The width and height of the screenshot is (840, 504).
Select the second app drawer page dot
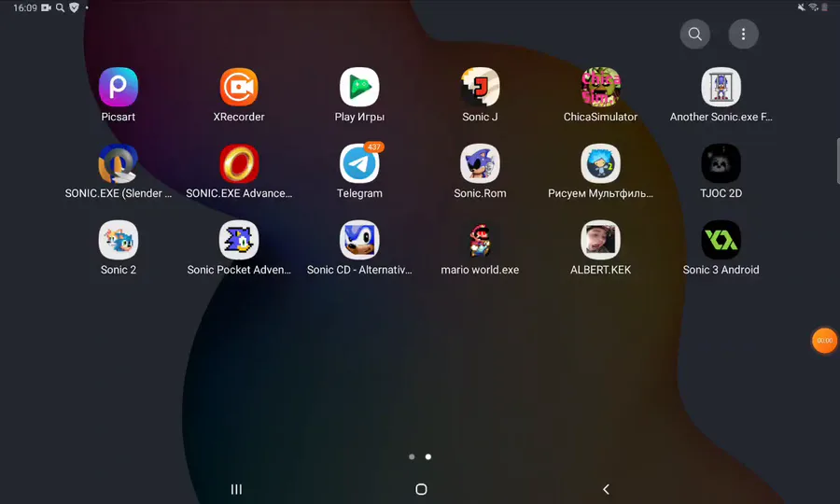click(428, 457)
